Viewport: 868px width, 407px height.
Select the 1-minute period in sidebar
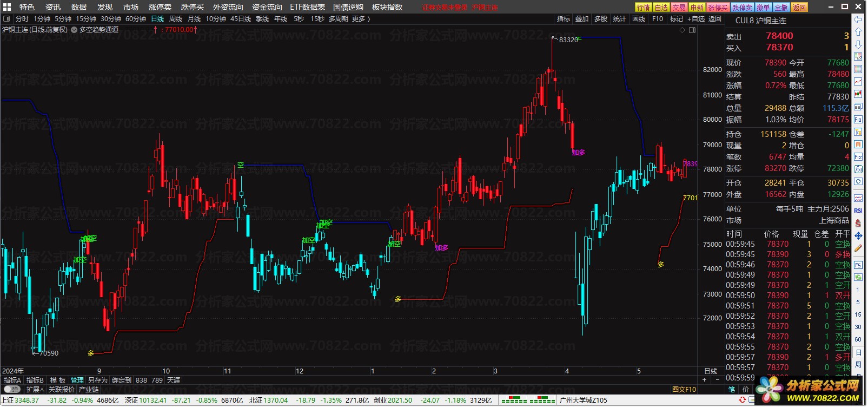[x=858, y=290]
